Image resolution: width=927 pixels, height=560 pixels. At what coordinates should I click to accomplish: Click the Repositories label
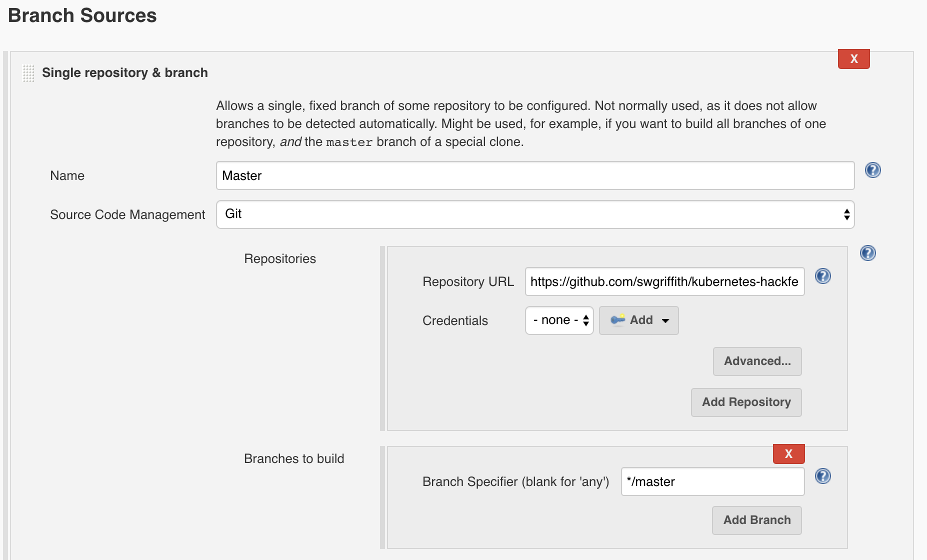click(x=280, y=258)
